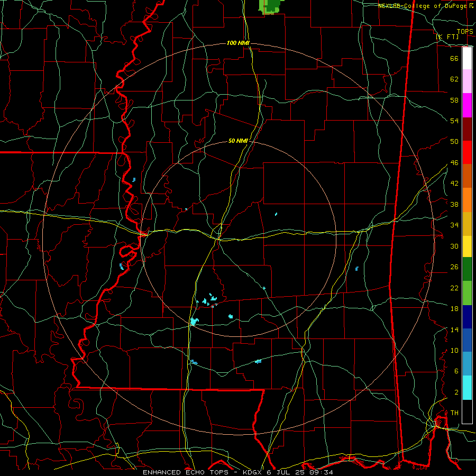Viewport: 476px width, 476px height.
Task: Click the legend value "66"
Action: (454, 58)
